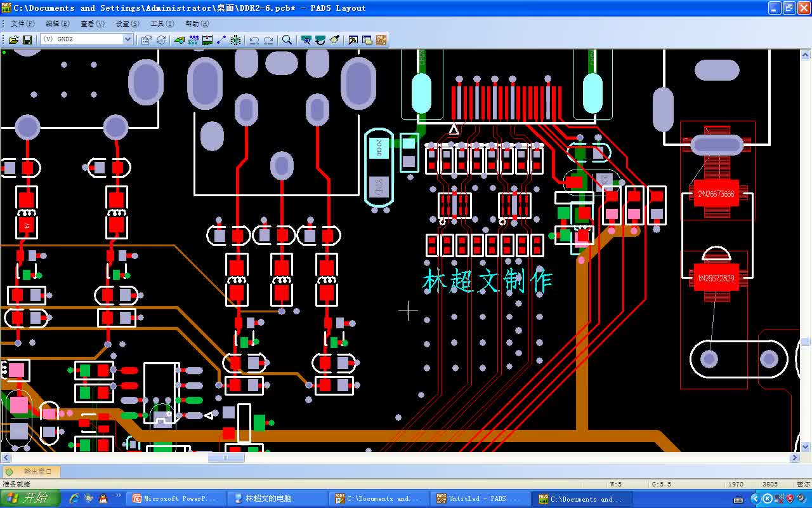Click the horizontal scrollbar left arrow
The width and height of the screenshot is (812, 508).
6,457
